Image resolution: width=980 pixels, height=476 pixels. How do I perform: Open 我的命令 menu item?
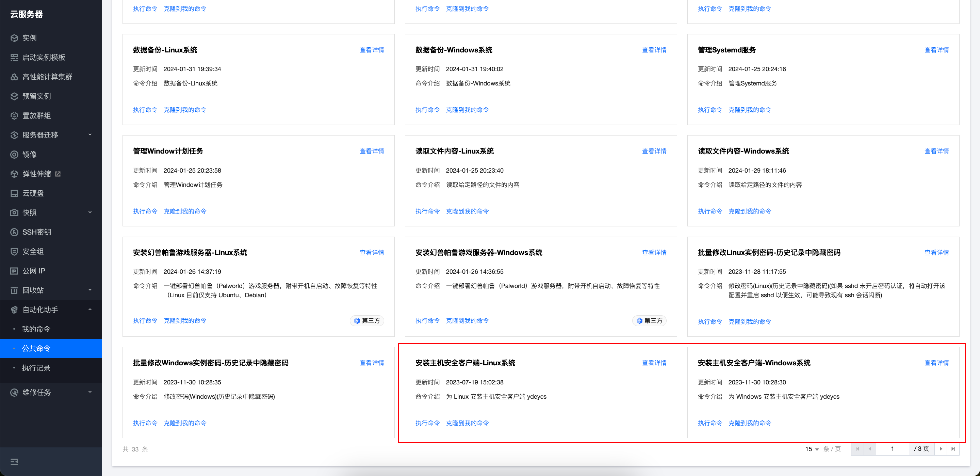click(36, 329)
